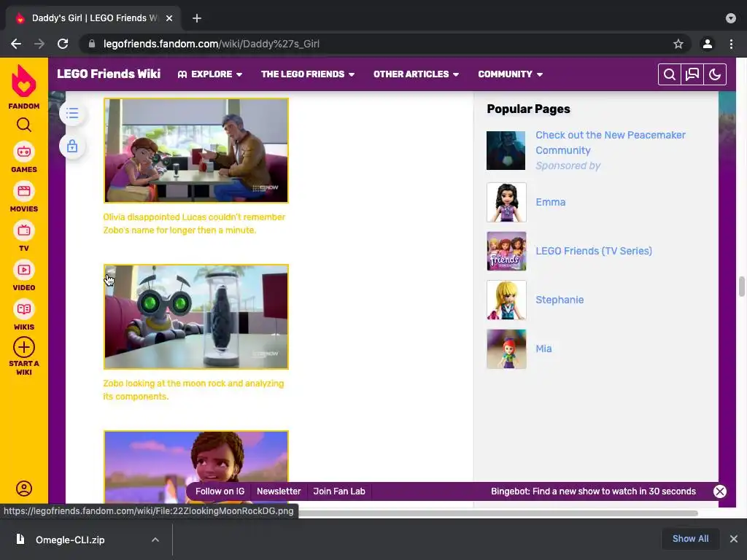The width and height of the screenshot is (747, 560).
Task: Open the sunset character image thumbnail
Action: [196, 466]
